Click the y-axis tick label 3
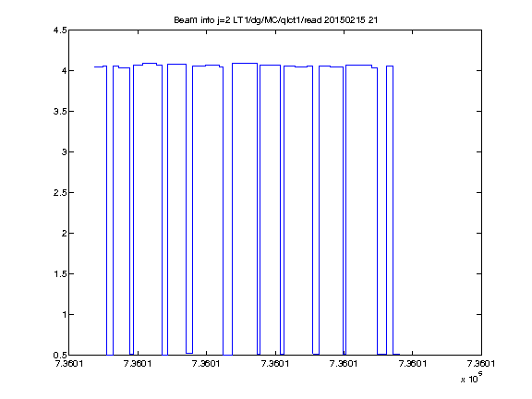Image resolution: width=532 pixels, height=399 pixels. pos(64,152)
